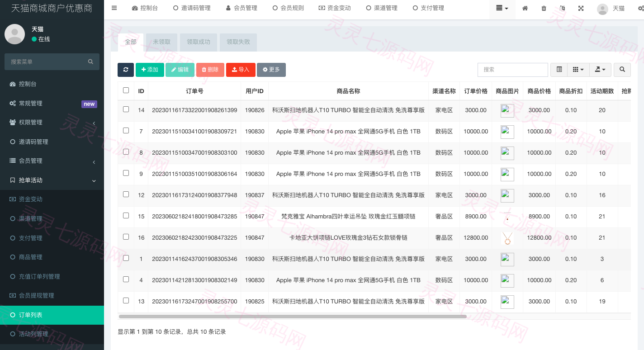This screenshot has height=350, width=644.
Task: Open settings gears icon at top right
Action: 640,8
